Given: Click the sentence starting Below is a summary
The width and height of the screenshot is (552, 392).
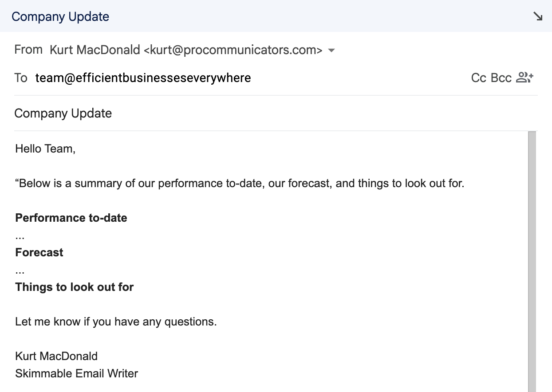Looking at the screenshot, I should click(x=240, y=183).
